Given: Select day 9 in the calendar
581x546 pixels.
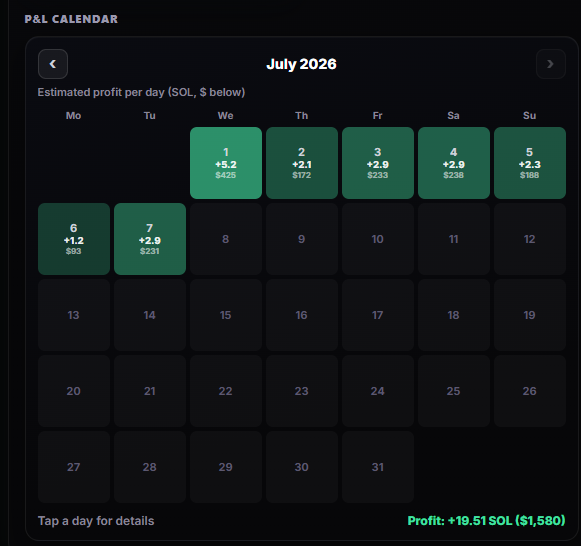Looking at the screenshot, I should point(302,239).
